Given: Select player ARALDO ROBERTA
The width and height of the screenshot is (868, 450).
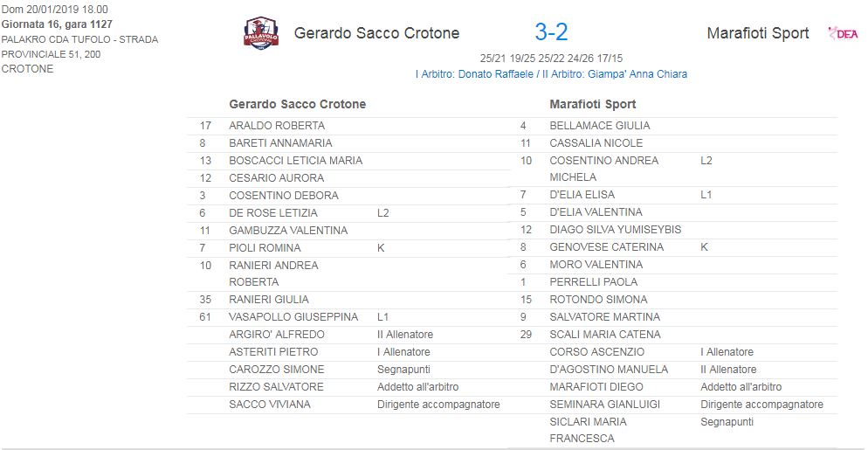Looking at the screenshot, I should click(x=276, y=125).
